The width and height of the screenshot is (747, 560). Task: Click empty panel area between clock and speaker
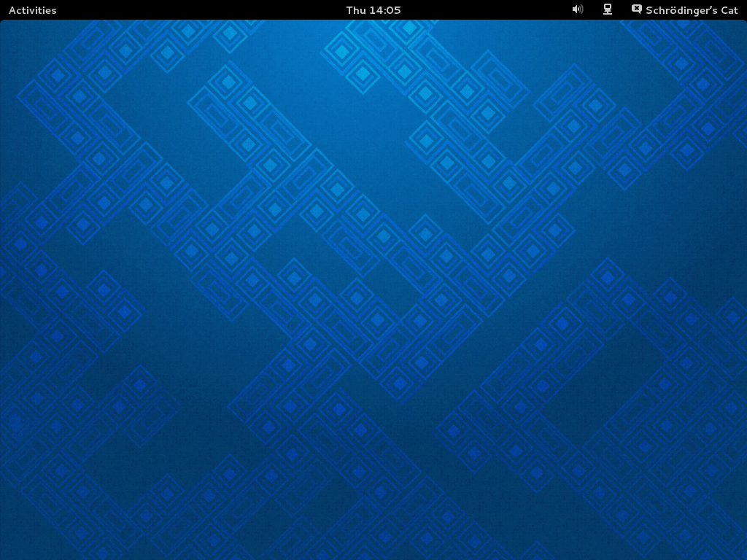click(x=489, y=10)
